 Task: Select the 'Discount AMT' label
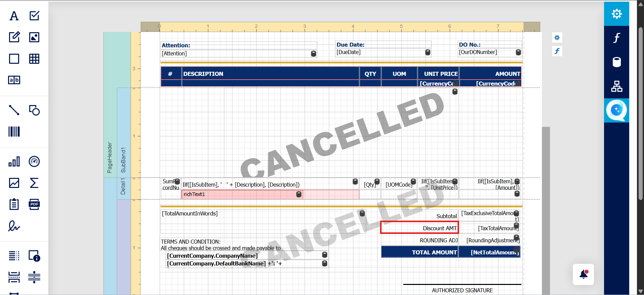click(420, 228)
